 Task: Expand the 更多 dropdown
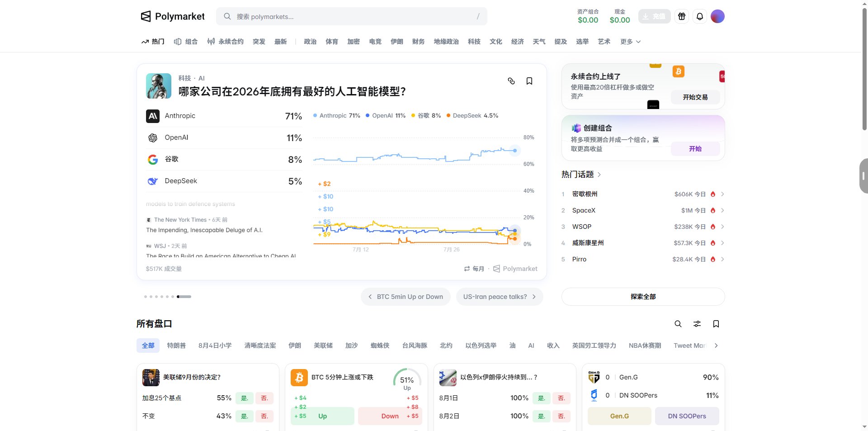click(x=631, y=42)
